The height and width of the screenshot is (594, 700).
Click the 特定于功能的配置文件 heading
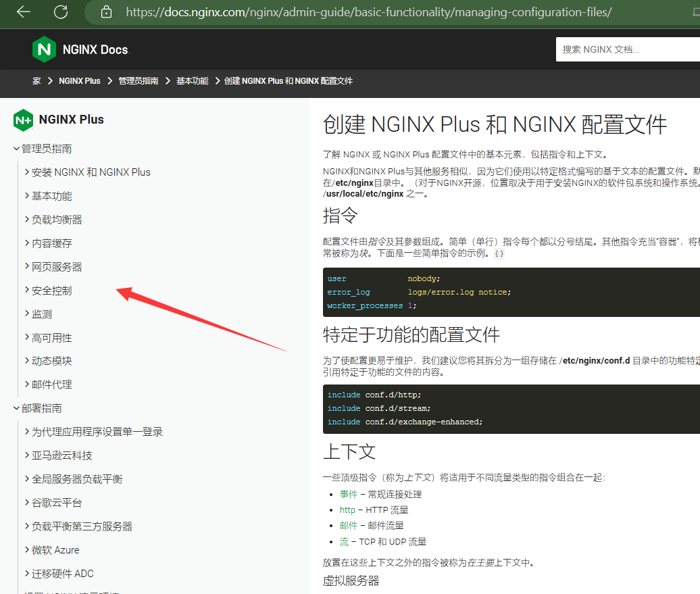[411, 335]
